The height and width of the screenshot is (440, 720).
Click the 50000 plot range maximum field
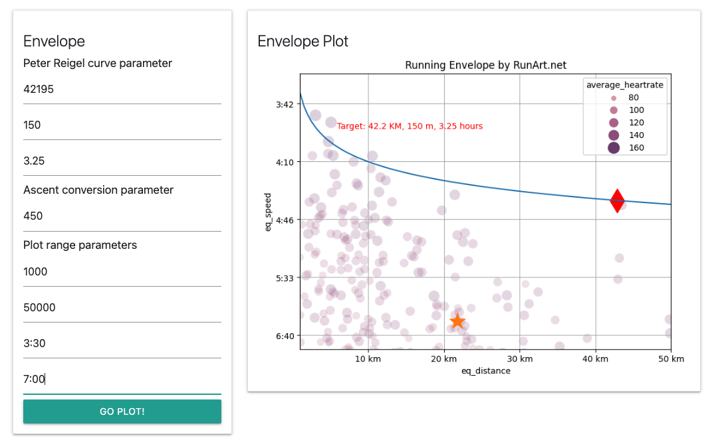(122, 307)
